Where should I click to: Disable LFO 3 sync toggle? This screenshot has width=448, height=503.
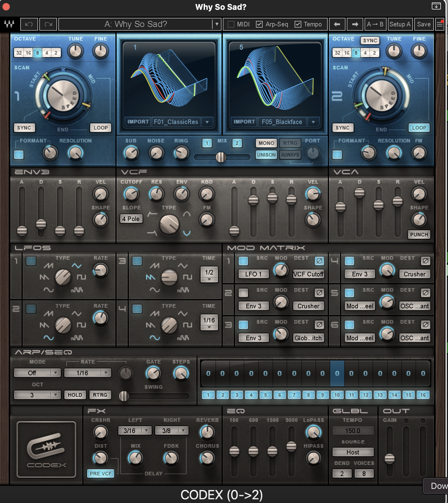[x=137, y=261]
